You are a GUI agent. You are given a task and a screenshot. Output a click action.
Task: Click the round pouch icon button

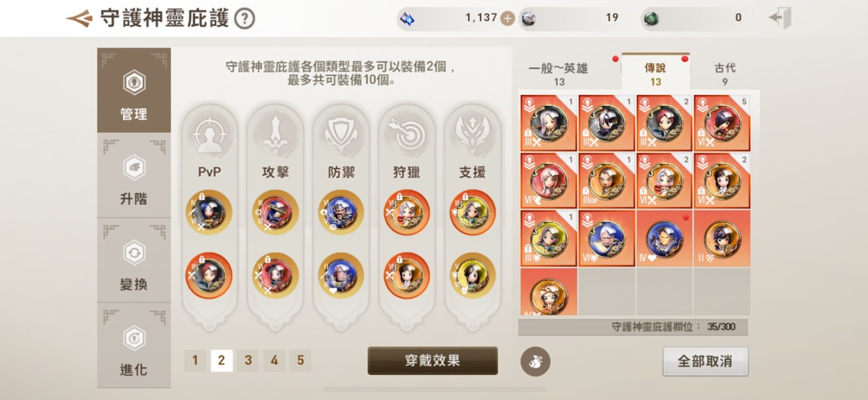[x=535, y=362]
